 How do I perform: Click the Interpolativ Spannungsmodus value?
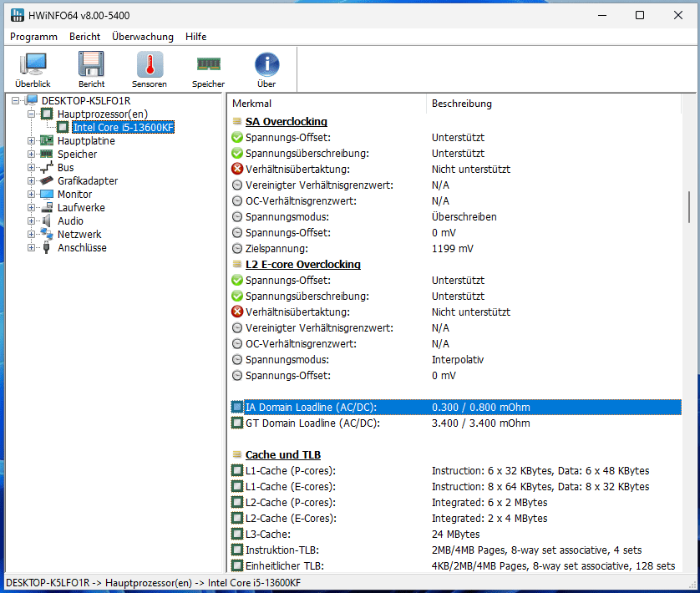tap(458, 360)
